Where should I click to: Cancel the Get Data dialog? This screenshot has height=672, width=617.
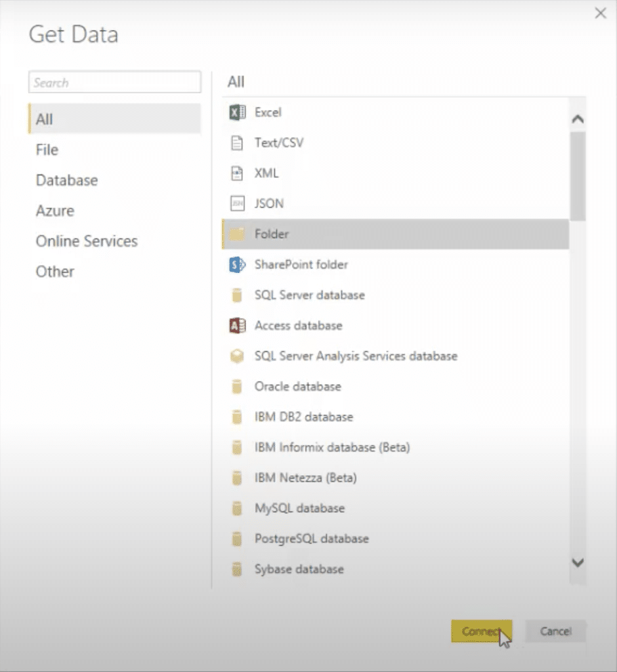coord(555,631)
